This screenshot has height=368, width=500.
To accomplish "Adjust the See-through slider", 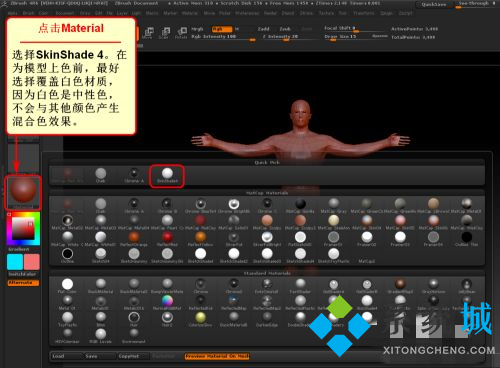I will coord(476,4).
